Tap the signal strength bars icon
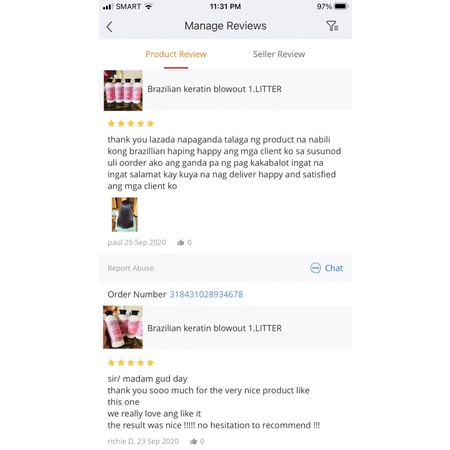The height and width of the screenshot is (450, 450). pos(107,7)
